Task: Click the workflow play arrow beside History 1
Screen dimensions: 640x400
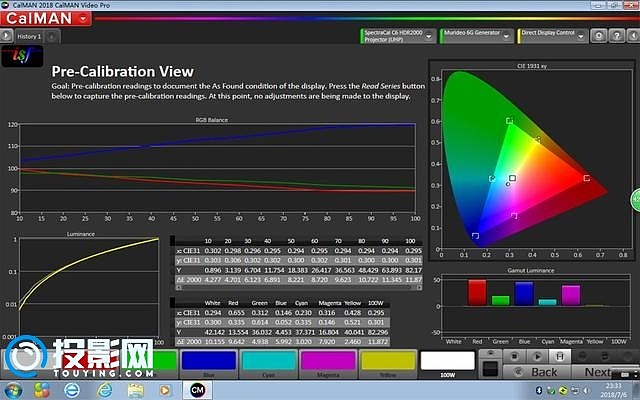Action: point(6,36)
